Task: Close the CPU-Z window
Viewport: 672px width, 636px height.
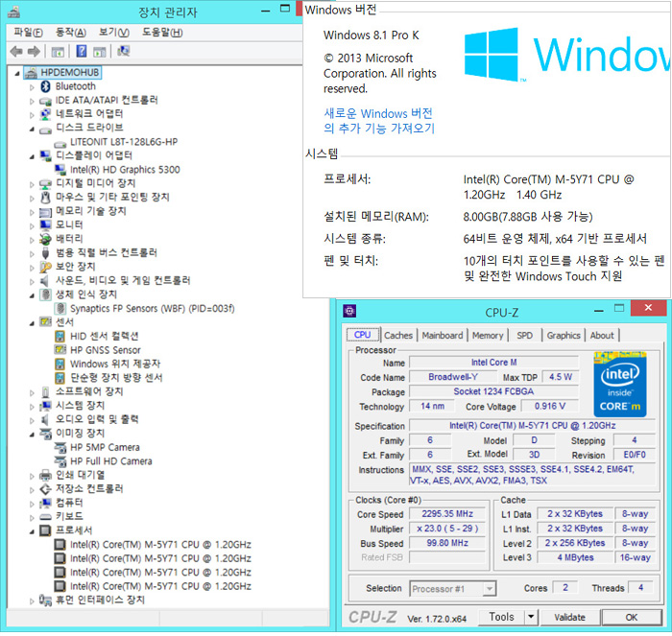Action: (648, 308)
